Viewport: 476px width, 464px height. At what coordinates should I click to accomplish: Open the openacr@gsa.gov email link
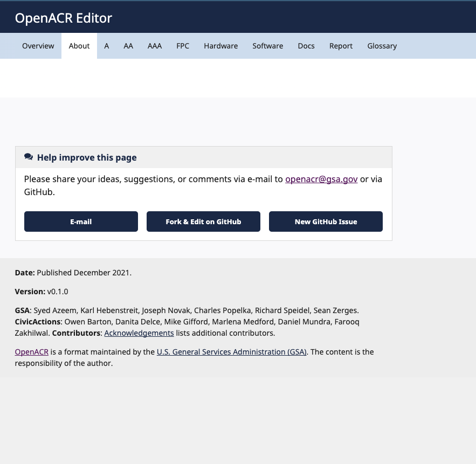(321, 179)
